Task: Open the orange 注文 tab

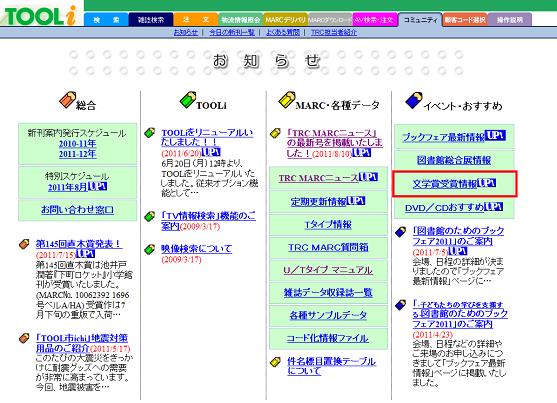Action: pyautogui.click(x=196, y=20)
